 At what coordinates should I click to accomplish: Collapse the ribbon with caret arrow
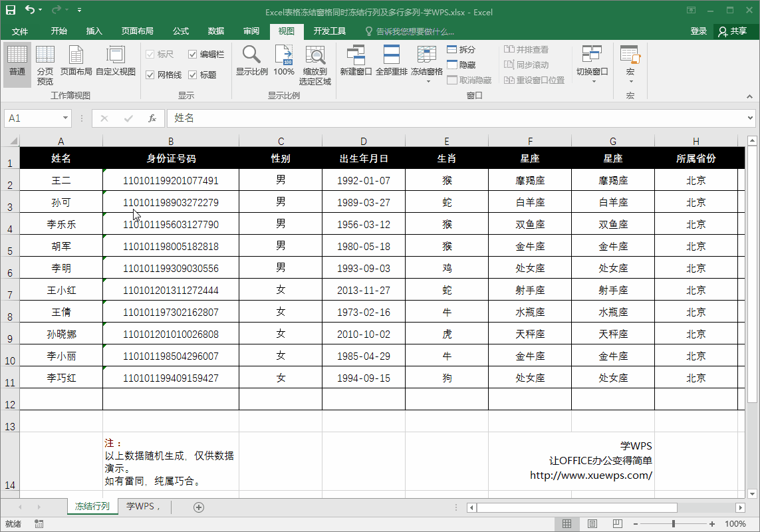[x=750, y=96]
